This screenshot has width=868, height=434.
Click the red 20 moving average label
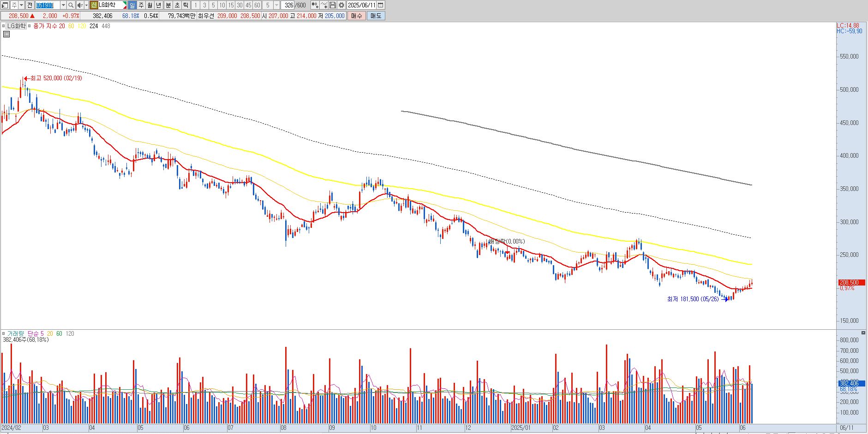(x=62, y=26)
